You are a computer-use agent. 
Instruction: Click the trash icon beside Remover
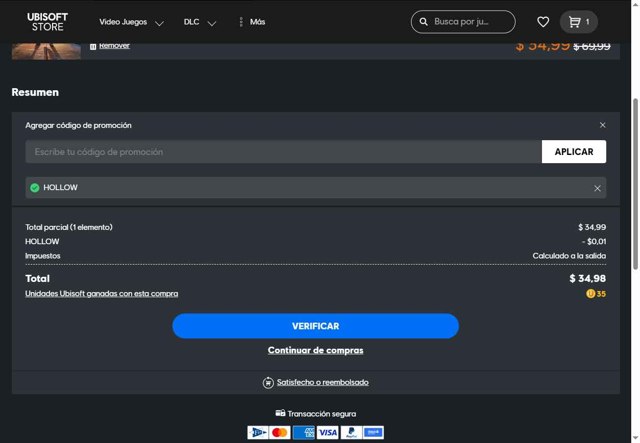click(x=93, y=47)
